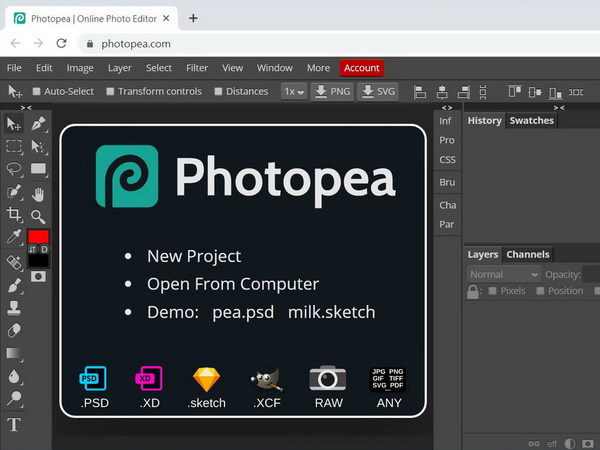Switch to the Swatches tab

(532, 121)
